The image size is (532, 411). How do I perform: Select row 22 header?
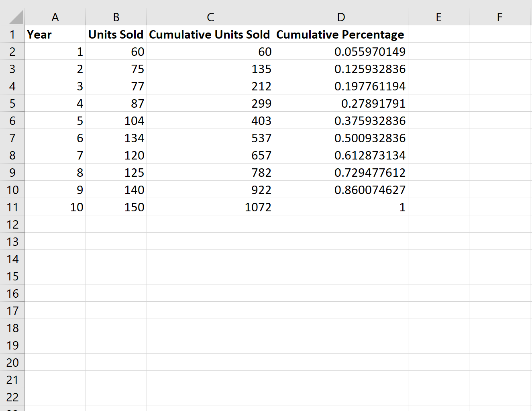tap(12, 397)
